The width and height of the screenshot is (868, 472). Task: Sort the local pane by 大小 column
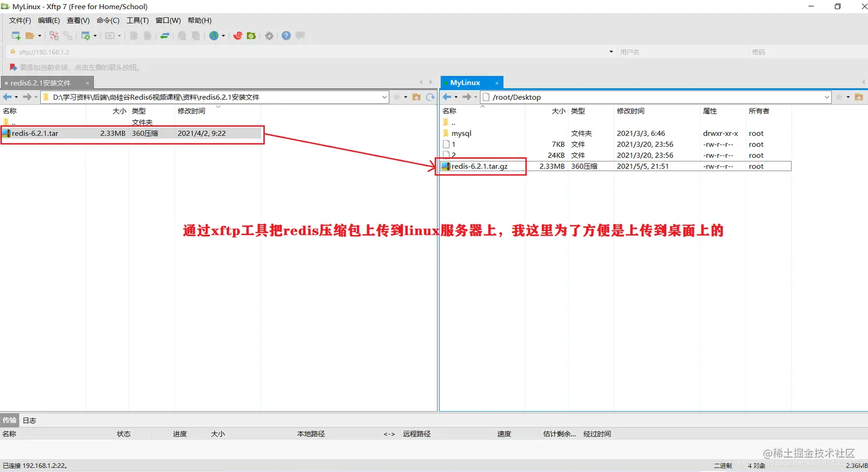pos(119,111)
